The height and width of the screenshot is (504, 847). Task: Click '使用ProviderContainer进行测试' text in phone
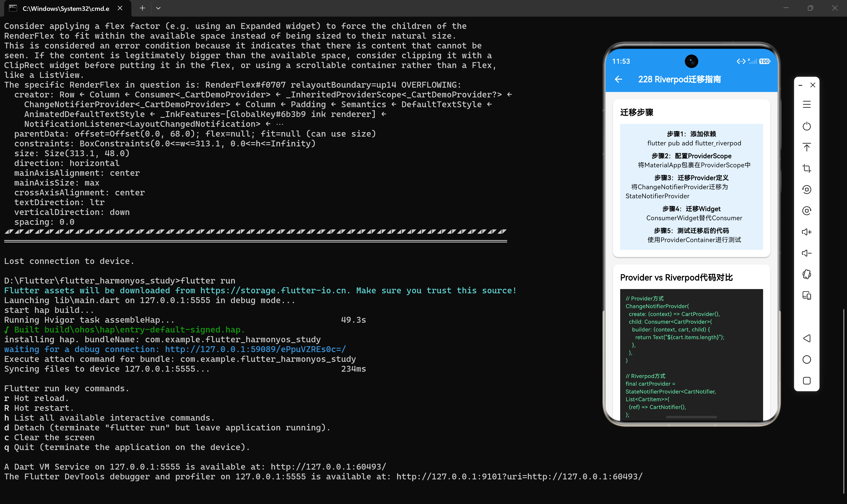[x=694, y=240]
